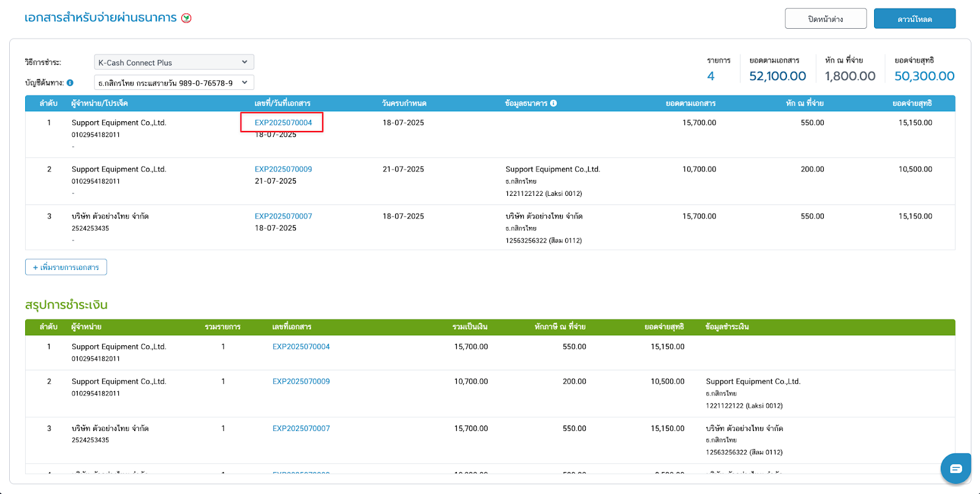Click the ดาวน์โหลด download button
This screenshot has width=980, height=494.
pos(914,19)
